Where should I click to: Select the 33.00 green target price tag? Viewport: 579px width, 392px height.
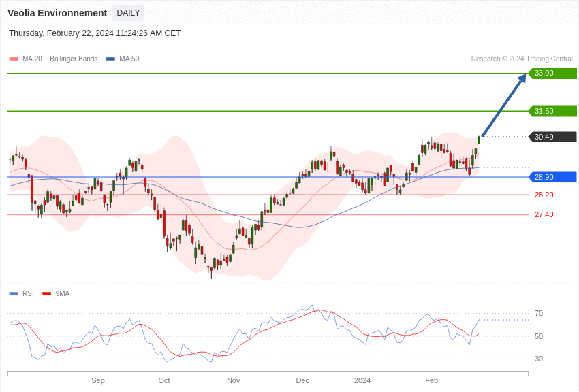[x=552, y=73]
